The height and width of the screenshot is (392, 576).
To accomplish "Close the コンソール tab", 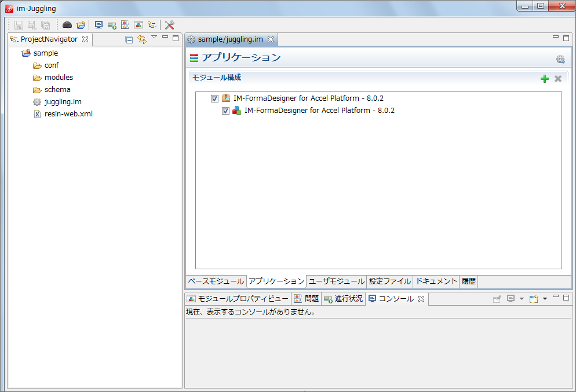I will (x=421, y=299).
